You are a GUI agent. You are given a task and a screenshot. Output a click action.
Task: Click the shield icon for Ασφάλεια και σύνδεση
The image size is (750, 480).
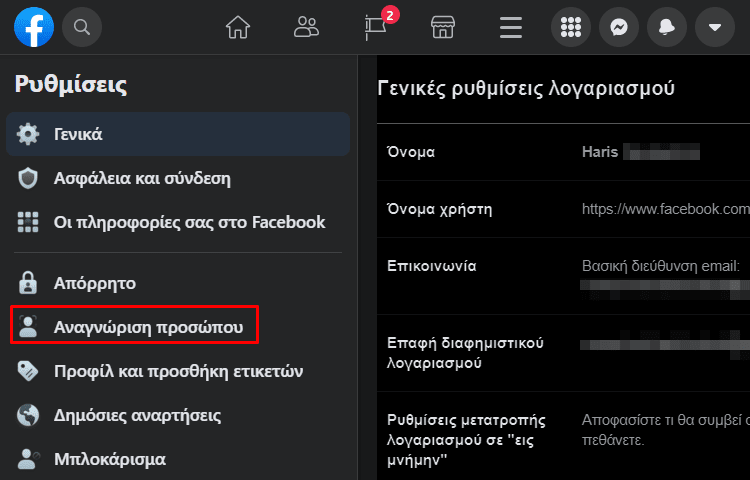[28, 178]
